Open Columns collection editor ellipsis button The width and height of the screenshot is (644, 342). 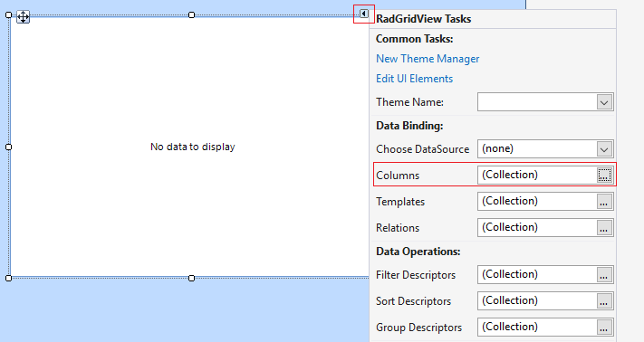click(604, 176)
